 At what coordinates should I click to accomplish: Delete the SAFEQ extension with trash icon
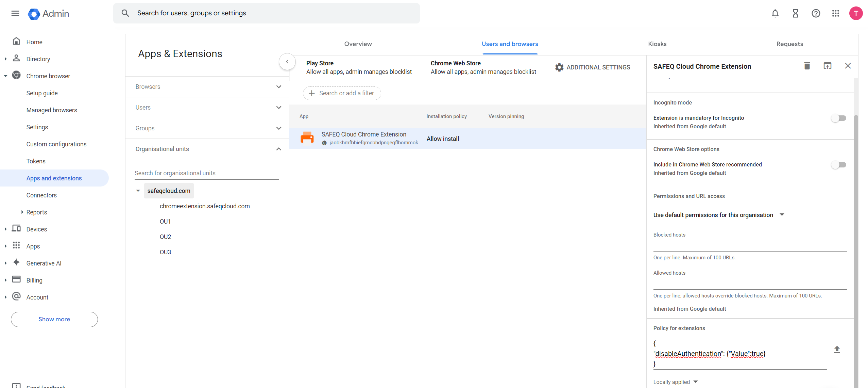point(807,66)
